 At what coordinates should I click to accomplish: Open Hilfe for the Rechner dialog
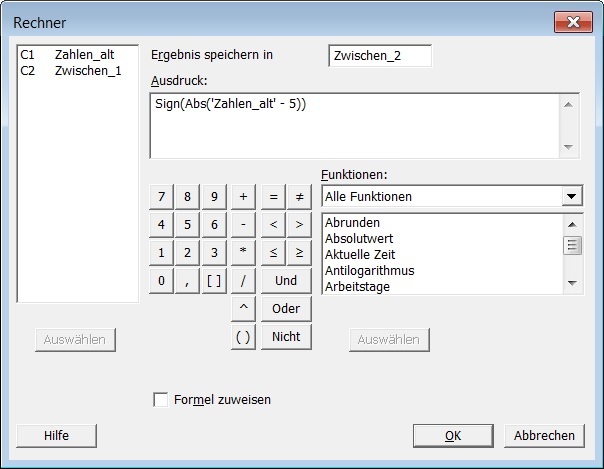(x=56, y=436)
